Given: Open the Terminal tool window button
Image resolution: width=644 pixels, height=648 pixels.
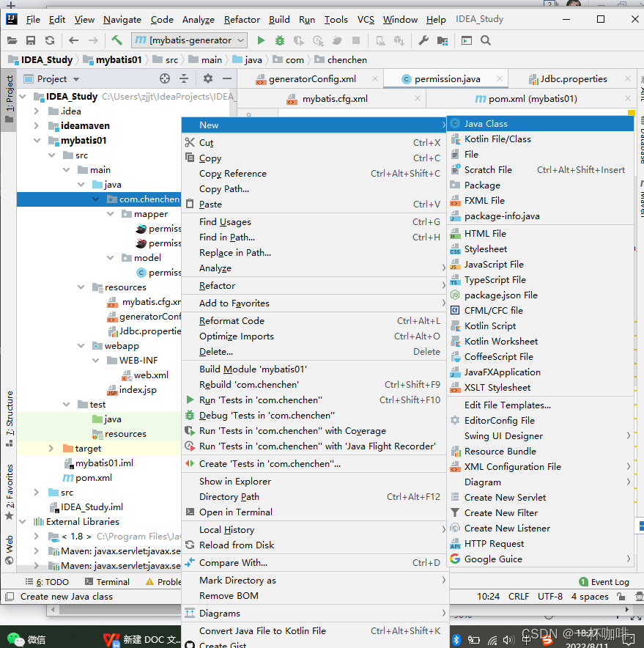Looking at the screenshot, I should point(108,582).
